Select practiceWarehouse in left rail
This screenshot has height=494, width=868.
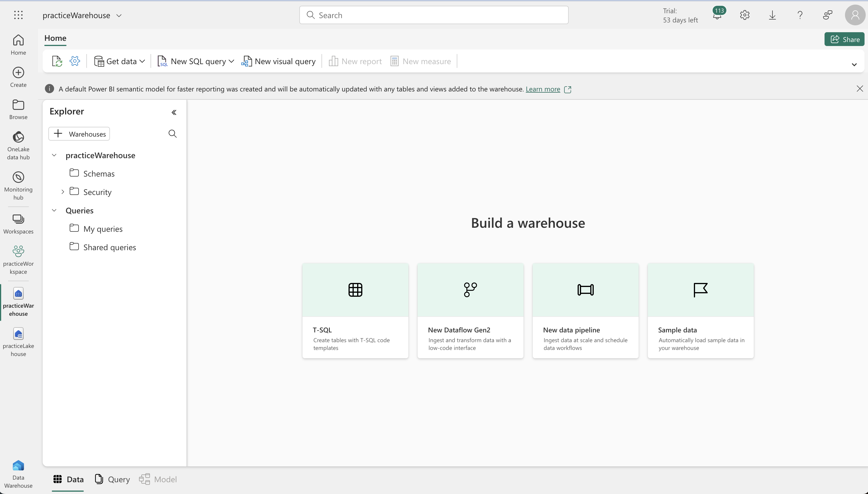18,302
